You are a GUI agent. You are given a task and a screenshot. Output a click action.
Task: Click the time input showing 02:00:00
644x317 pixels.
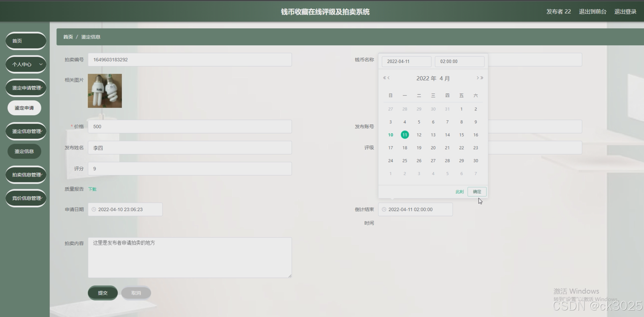pos(459,61)
